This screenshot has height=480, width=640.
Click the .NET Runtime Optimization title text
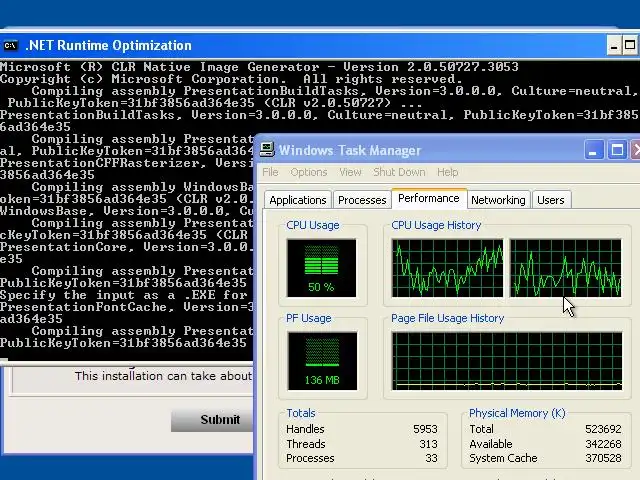[109, 45]
